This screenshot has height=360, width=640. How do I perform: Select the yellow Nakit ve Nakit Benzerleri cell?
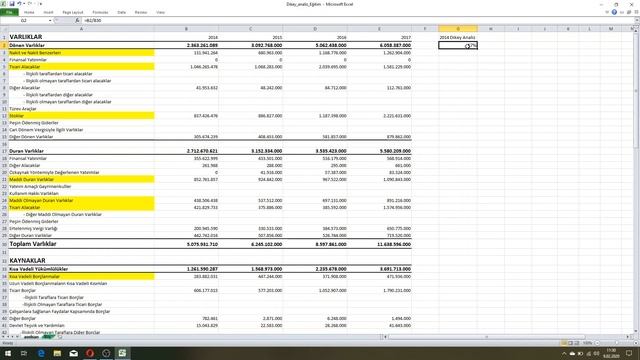[x=81, y=53]
